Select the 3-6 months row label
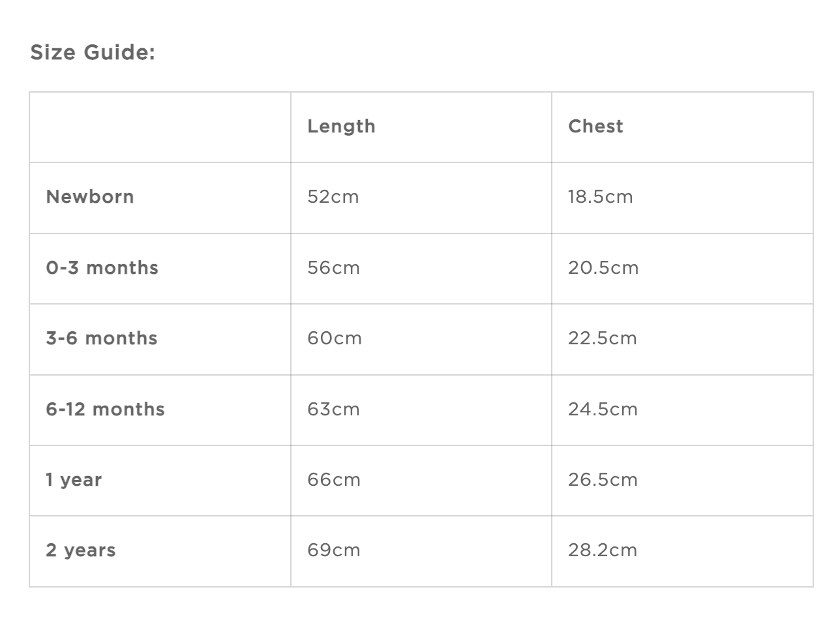The height and width of the screenshot is (626, 840). [102, 338]
